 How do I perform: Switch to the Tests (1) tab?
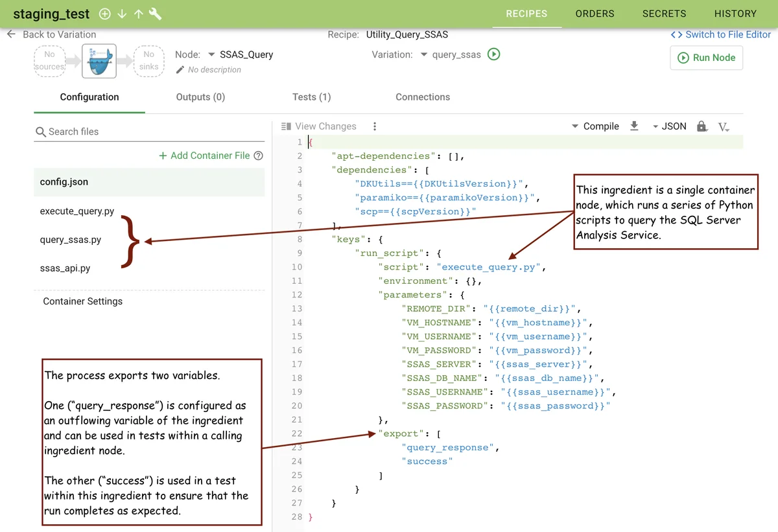coord(311,97)
